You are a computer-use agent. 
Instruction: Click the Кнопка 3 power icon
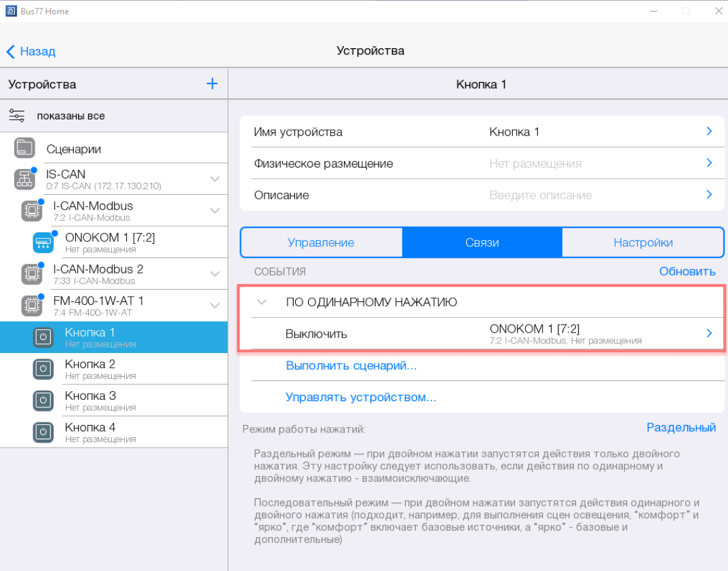click(43, 401)
